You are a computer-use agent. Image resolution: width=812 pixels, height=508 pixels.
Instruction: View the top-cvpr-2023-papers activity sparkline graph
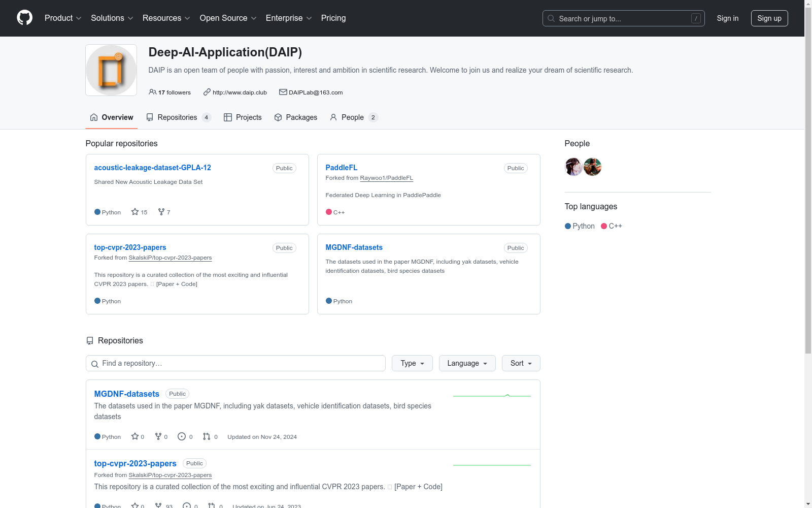[x=492, y=465]
